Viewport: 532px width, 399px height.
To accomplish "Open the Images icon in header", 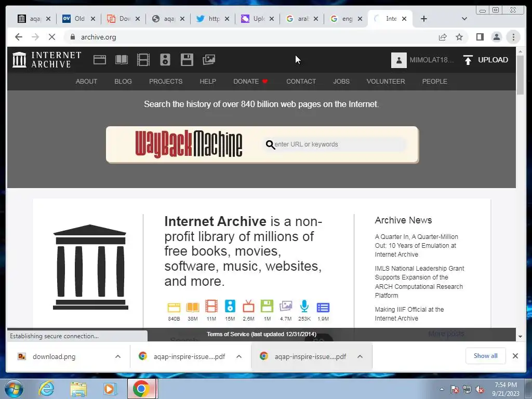I will tap(209, 60).
